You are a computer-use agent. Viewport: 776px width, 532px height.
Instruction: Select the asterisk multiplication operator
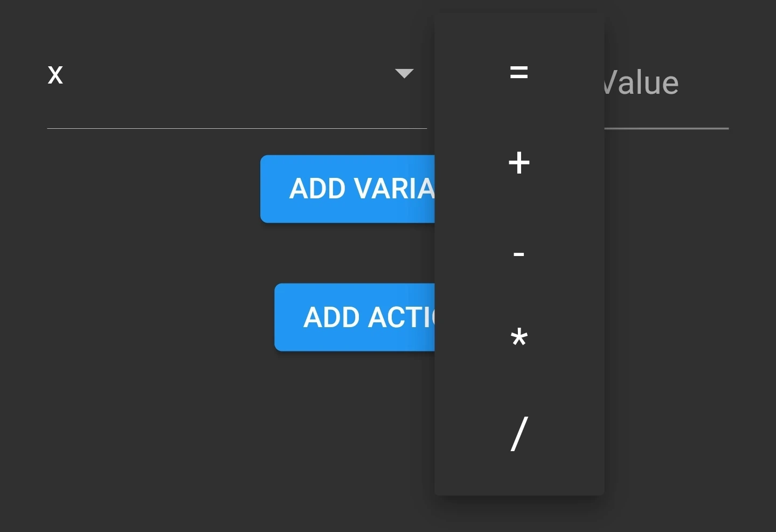click(519, 338)
